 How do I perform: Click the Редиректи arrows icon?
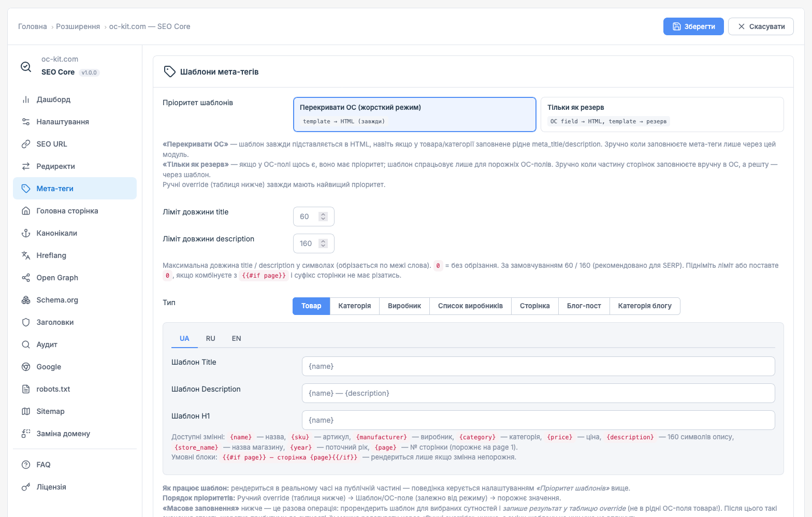pos(26,166)
